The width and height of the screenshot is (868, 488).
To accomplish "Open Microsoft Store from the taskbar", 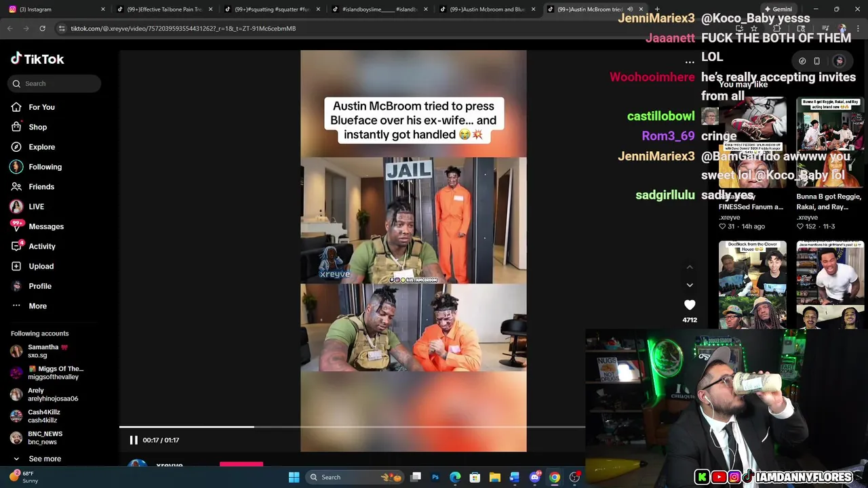I will tap(475, 477).
